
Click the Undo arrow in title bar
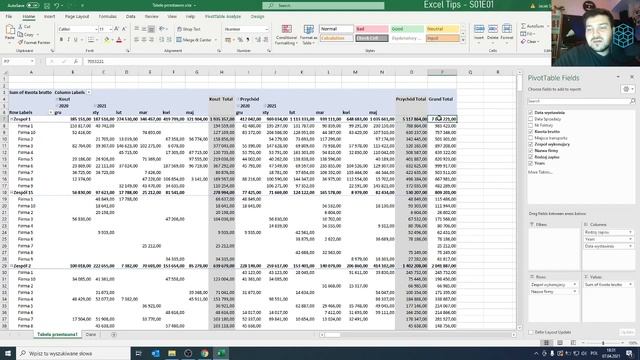coord(57,5)
